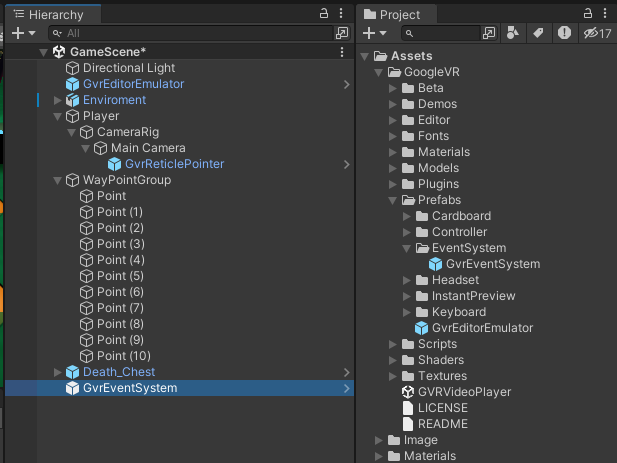
Task: Click the Hierarchy search field
Action: tap(191, 33)
